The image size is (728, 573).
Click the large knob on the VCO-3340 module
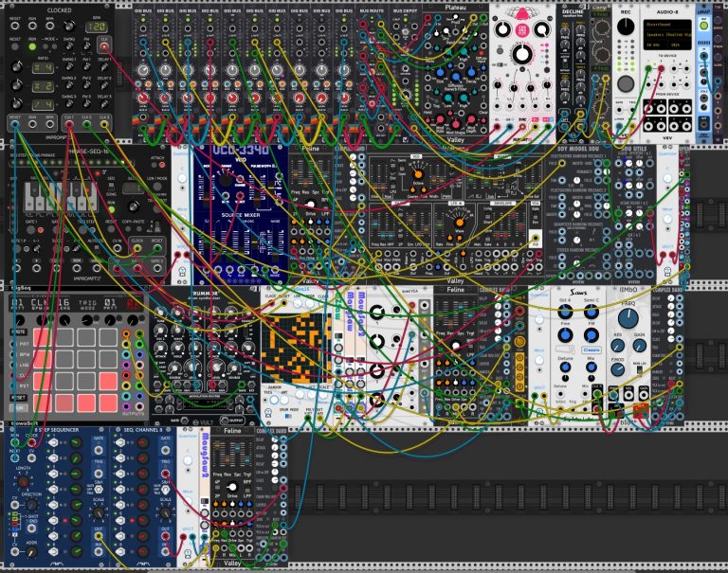[x=227, y=181]
